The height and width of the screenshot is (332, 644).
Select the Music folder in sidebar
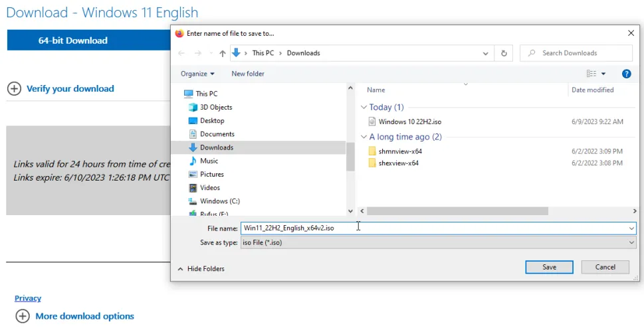point(209,161)
